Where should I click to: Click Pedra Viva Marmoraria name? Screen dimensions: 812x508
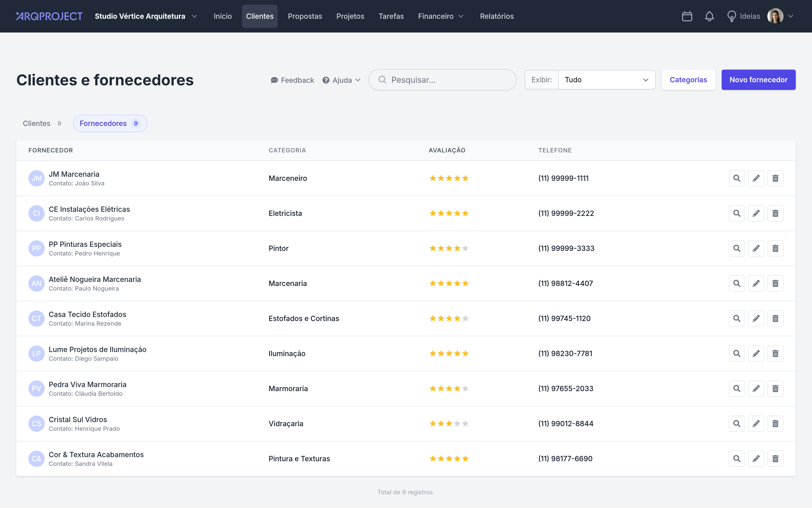pyautogui.click(x=88, y=384)
